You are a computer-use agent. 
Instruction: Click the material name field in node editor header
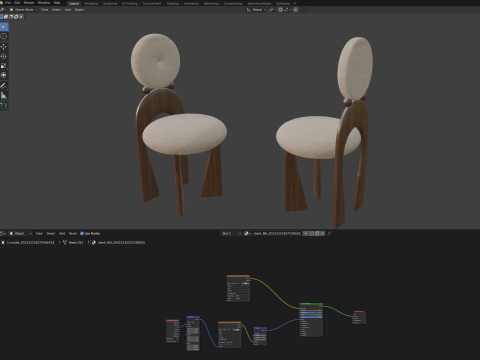pos(277,234)
